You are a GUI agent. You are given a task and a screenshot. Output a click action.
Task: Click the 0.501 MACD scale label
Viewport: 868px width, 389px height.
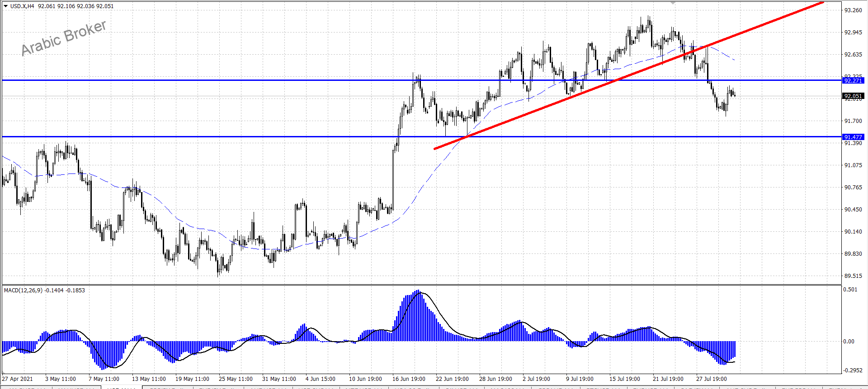pyautogui.click(x=850, y=290)
